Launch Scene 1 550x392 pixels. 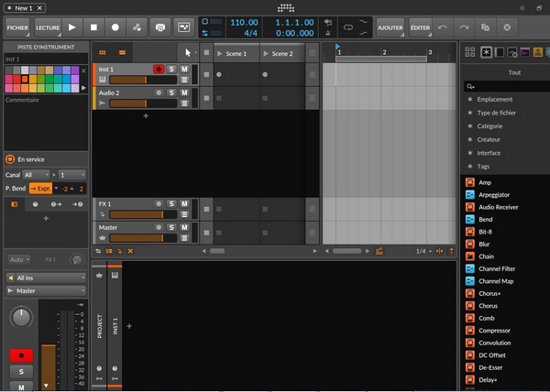[x=220, y=54]
